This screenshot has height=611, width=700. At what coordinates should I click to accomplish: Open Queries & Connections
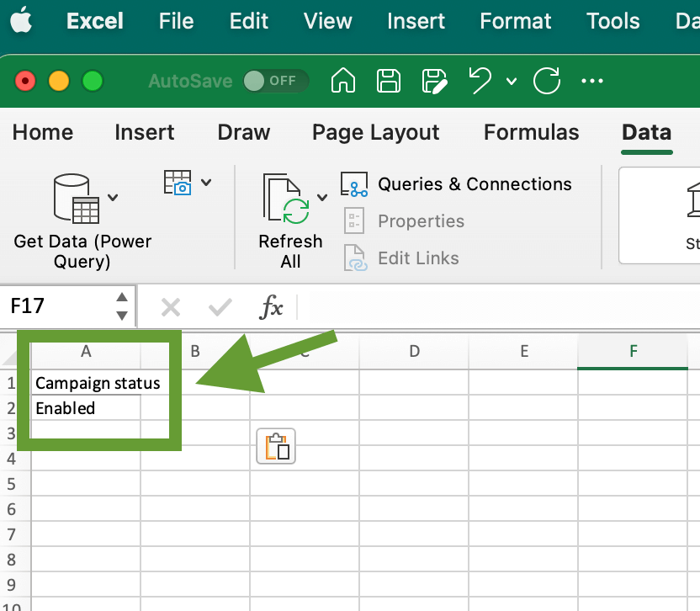pyautogui.click(x=456, y=184)
